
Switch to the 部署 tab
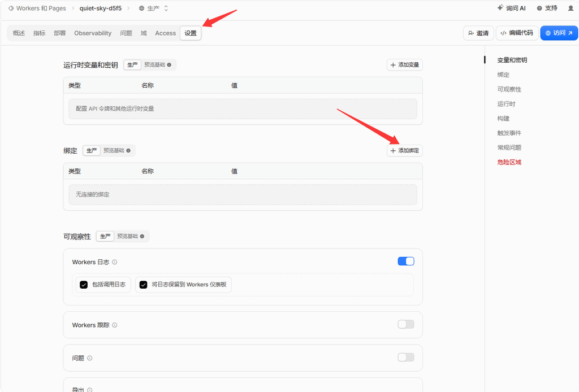click(60, 33)
